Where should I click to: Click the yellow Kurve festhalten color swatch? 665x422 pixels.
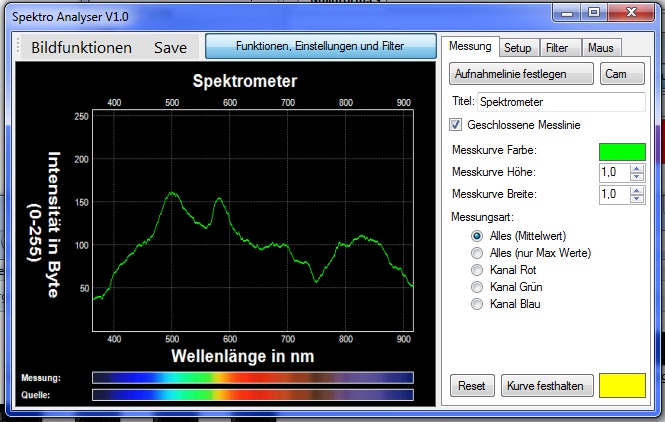point(622,385)
